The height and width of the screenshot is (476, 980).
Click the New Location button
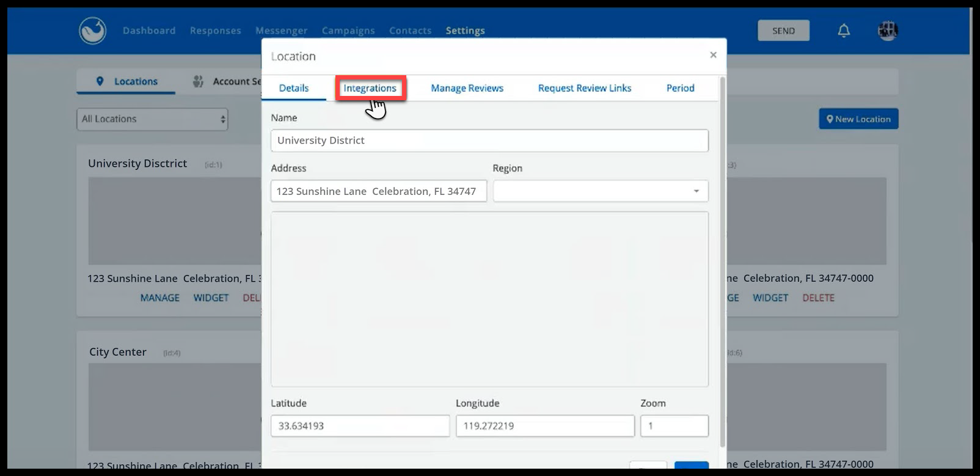point(858,119)
